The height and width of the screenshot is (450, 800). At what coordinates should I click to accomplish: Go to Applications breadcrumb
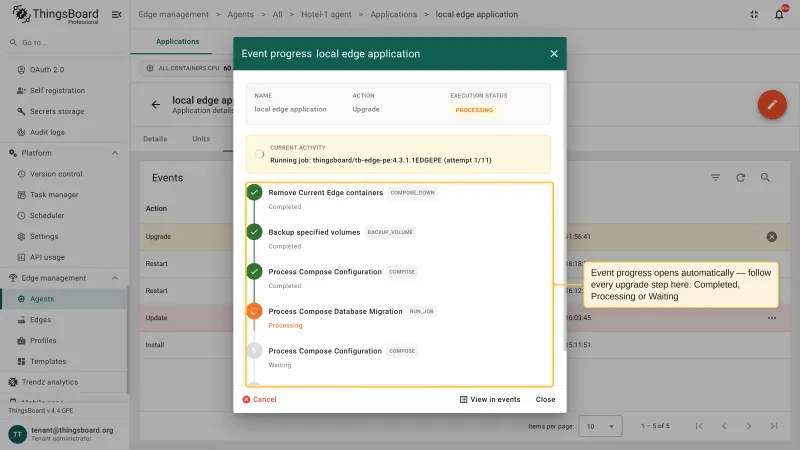[x=393, y=14]
